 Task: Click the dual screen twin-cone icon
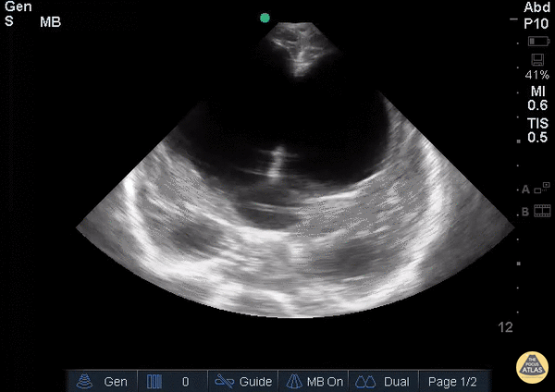(365, 382)
